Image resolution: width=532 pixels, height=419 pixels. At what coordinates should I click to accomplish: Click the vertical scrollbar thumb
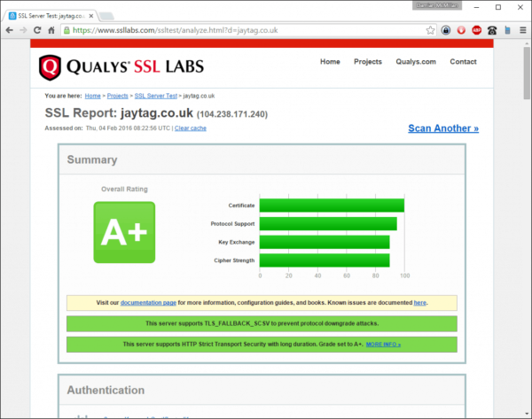click(527, 73)
